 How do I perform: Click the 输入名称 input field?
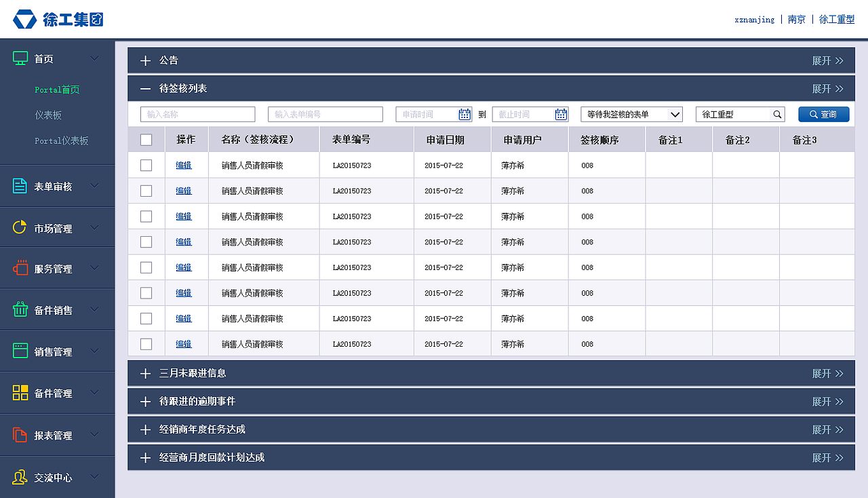click(x=197, y=114)
